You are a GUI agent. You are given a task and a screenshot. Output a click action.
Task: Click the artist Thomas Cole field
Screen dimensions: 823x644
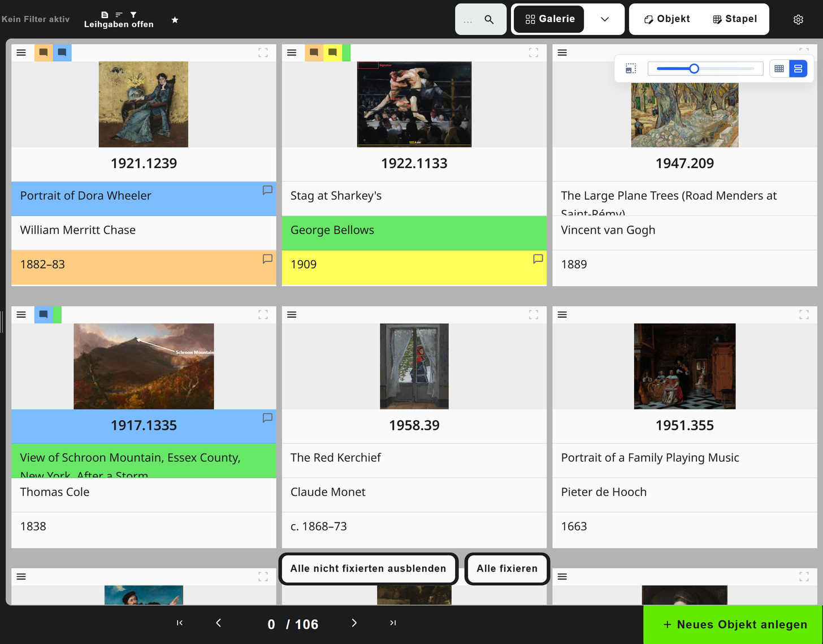pyautogui.click(x=144, y=495)
